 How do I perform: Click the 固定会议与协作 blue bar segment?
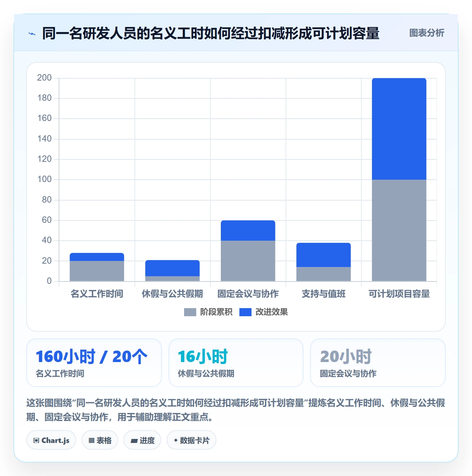(248, 231)
